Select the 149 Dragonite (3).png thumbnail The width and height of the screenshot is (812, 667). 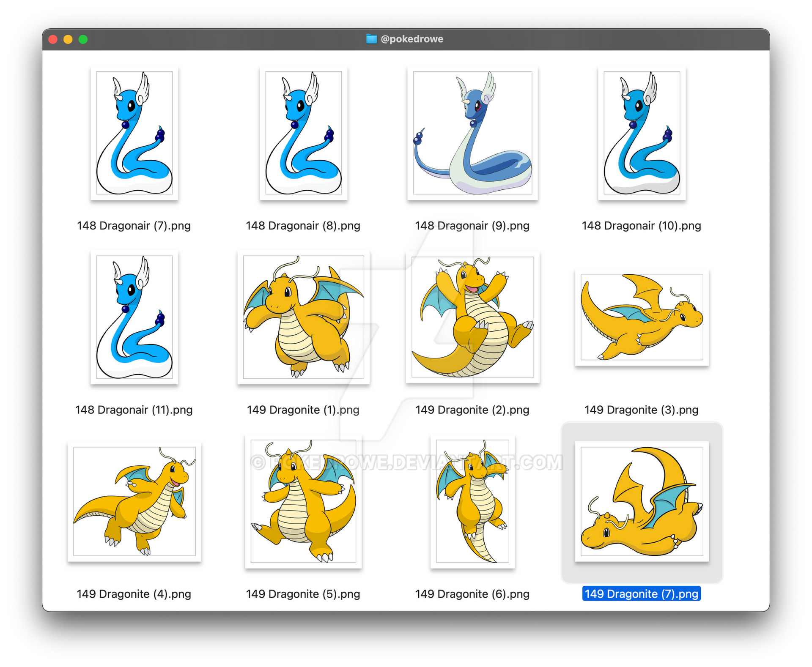(x=642, y=317)
